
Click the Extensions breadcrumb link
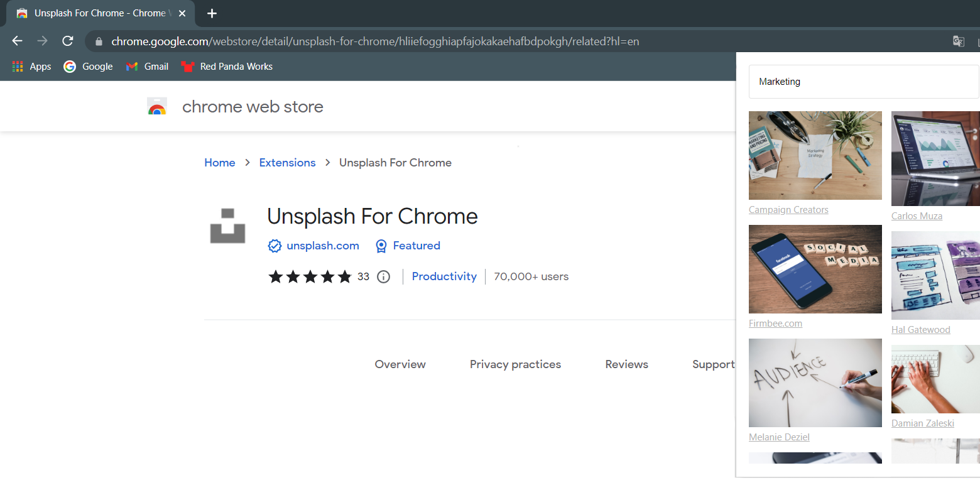pyautogui.click(x=287, y=163)
